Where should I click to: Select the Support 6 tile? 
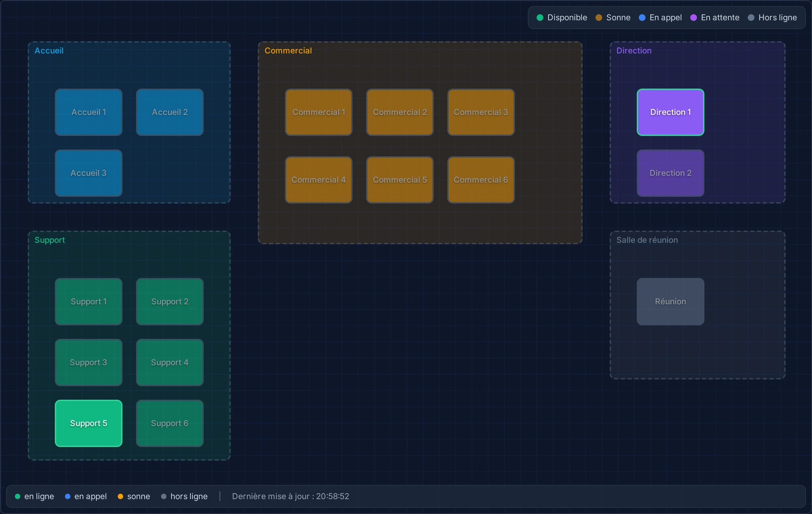coord(170,423)
